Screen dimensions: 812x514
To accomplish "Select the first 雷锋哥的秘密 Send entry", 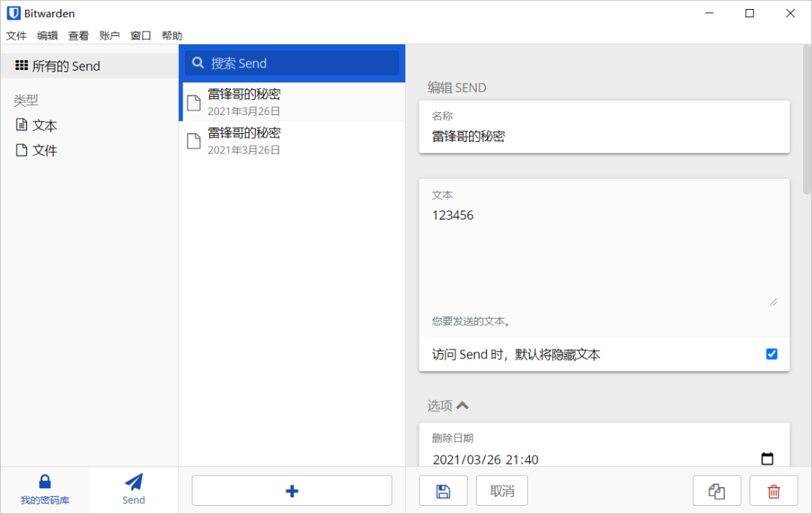I will [292, 102].
